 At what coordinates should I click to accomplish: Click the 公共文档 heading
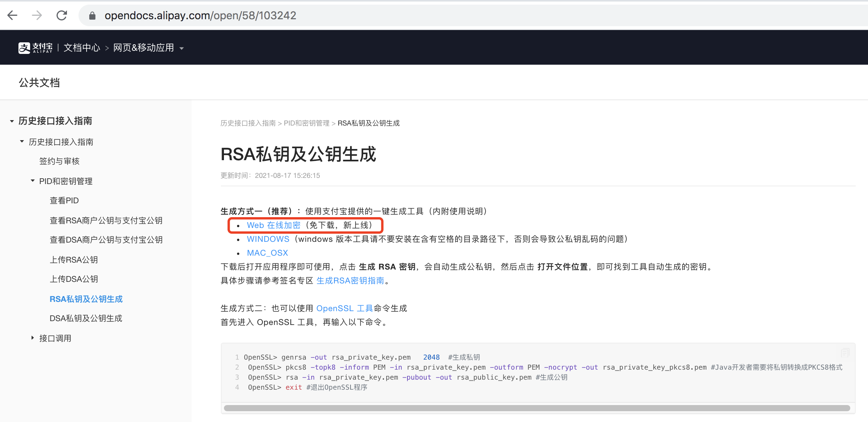[39, 83]
